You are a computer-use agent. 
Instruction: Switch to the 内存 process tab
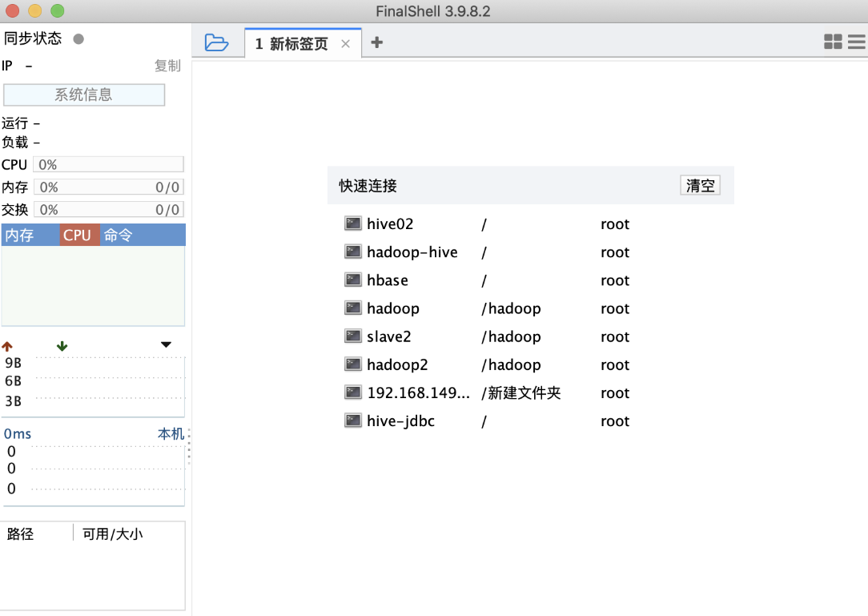[30, 235]
